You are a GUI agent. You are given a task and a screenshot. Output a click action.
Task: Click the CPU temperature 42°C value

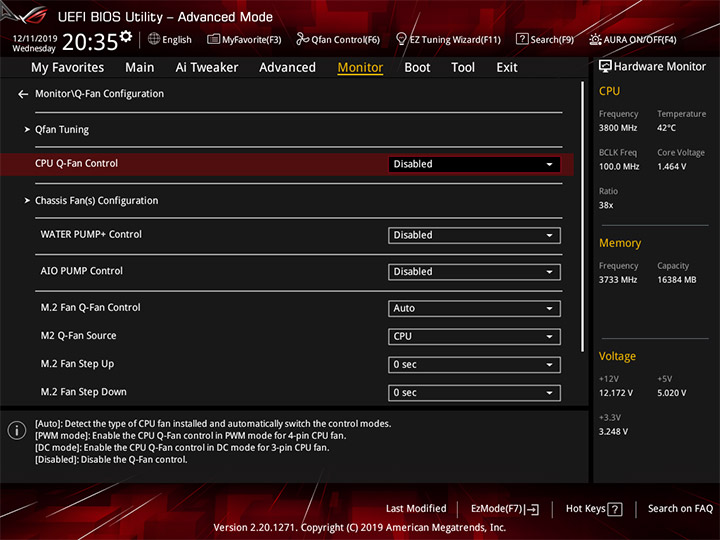tap(666, 128)
